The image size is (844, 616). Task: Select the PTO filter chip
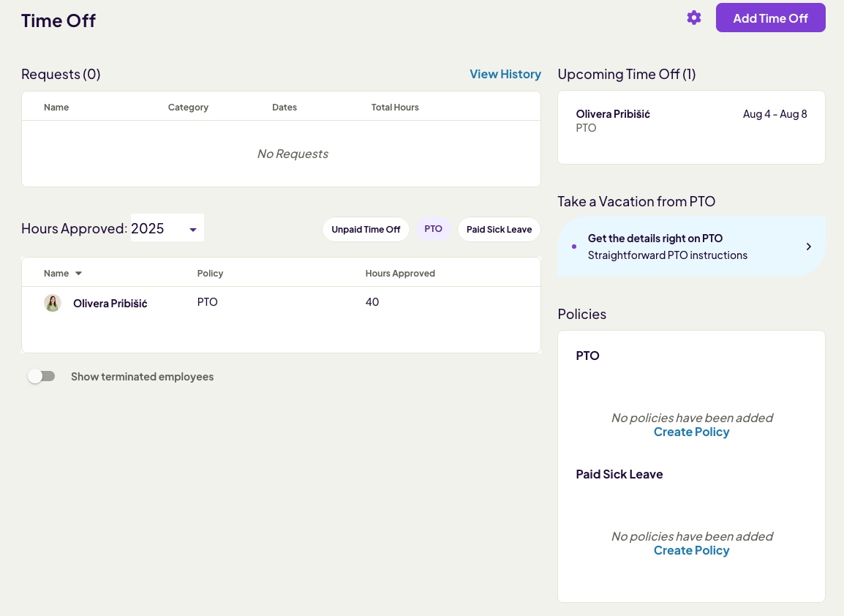[433, 229]
